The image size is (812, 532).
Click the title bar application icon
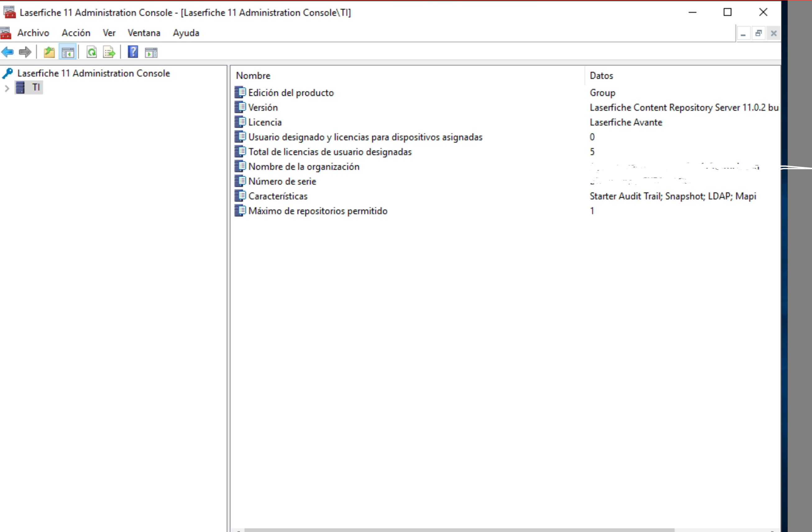(9, 12)
